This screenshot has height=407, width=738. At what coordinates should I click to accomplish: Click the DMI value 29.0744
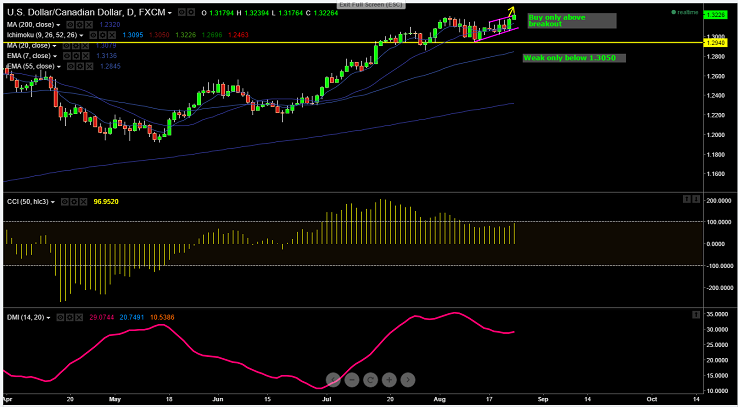click(x=102, y=318)
